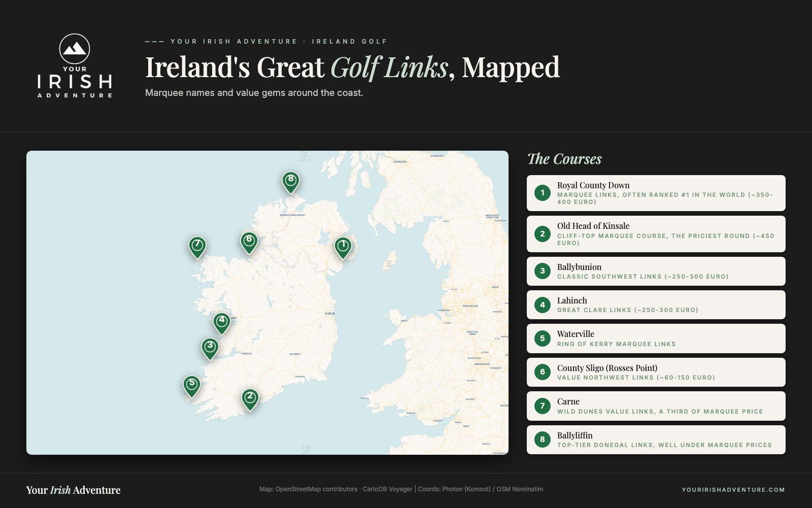
Task: Click the green number 2 list badge
Action: point(543,234)
